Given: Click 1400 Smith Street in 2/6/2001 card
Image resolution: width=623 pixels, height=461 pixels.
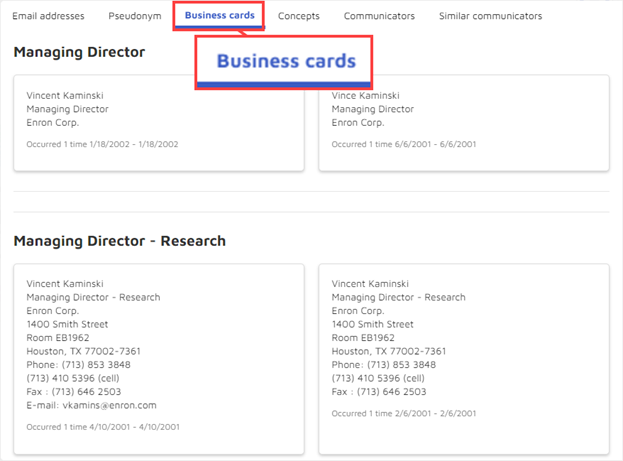Looking at the screenshot, I should point(372,324).
